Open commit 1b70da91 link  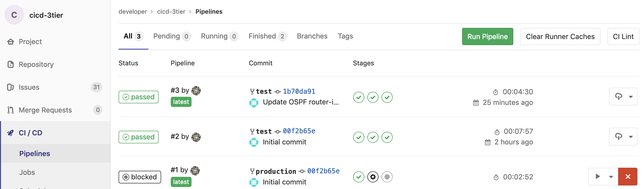coord(299,91)
